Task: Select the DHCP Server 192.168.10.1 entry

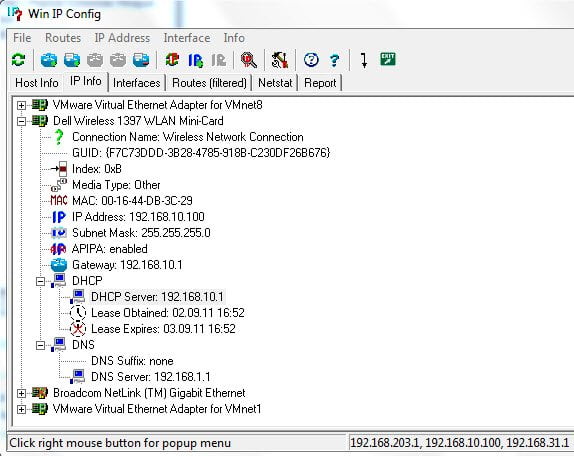Action: coord(157,297)
